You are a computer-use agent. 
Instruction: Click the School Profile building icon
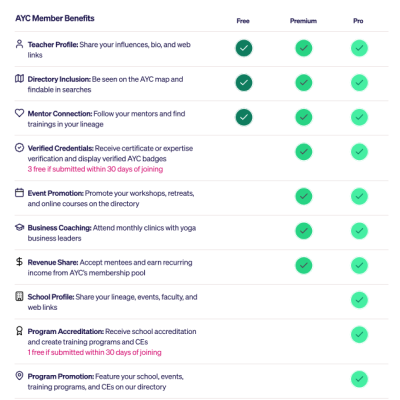[x=19, y=296]
